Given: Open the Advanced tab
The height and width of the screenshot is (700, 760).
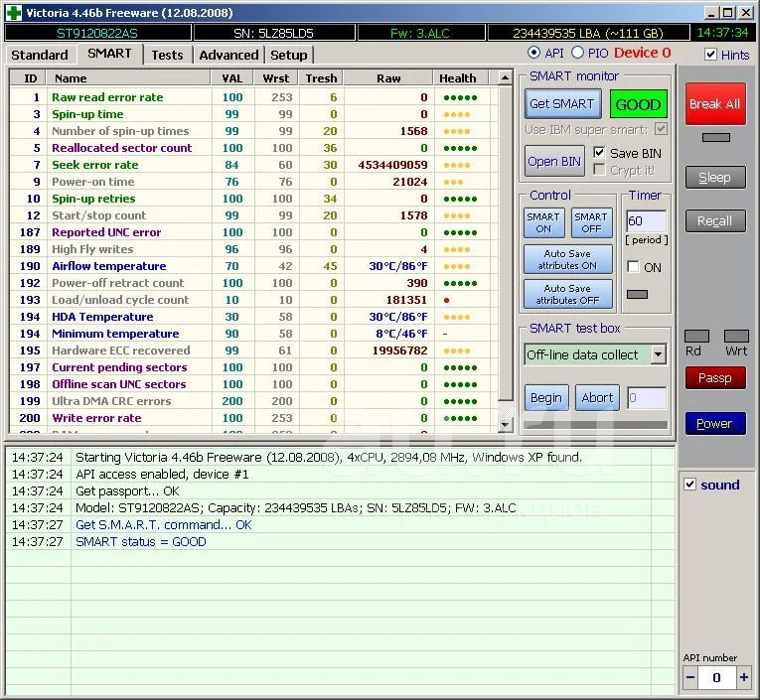Looking at the screenshot, I should 228,55.
